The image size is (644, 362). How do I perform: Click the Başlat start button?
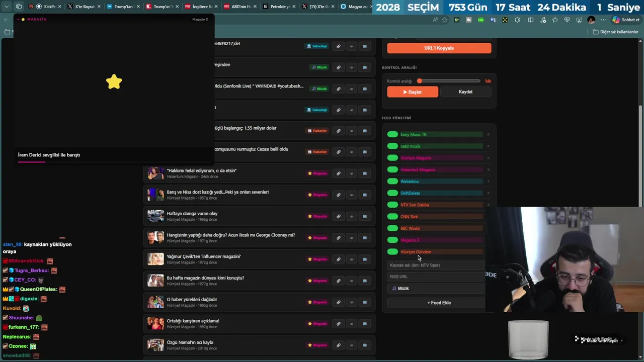(413, 92)
